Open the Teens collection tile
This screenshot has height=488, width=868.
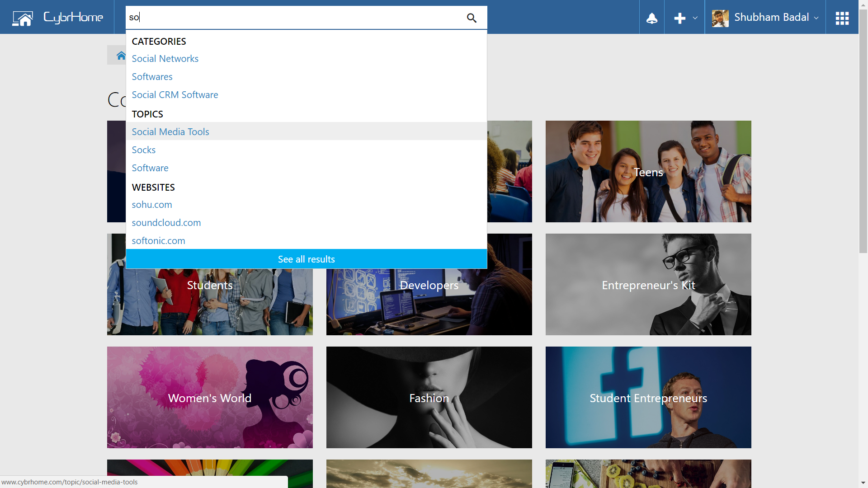648,172
